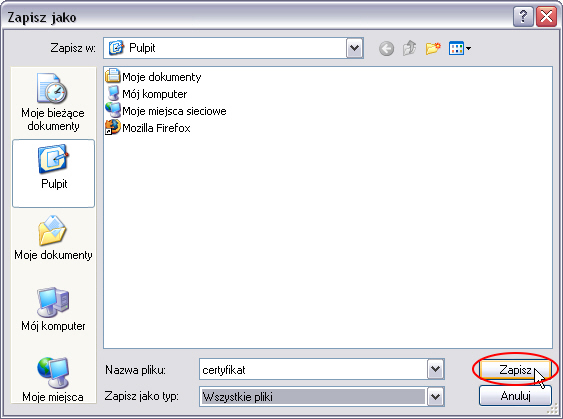This screenshot has height=419, width=563.
Task: Go to Mój komputer in sidebar
Action: [x=53, y=309]
